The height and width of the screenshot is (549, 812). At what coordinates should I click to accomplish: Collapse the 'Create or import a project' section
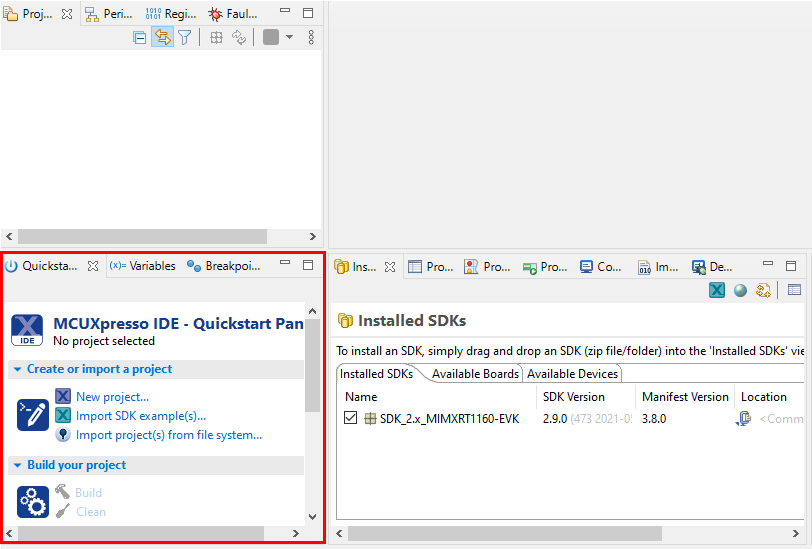pos(17,369)
